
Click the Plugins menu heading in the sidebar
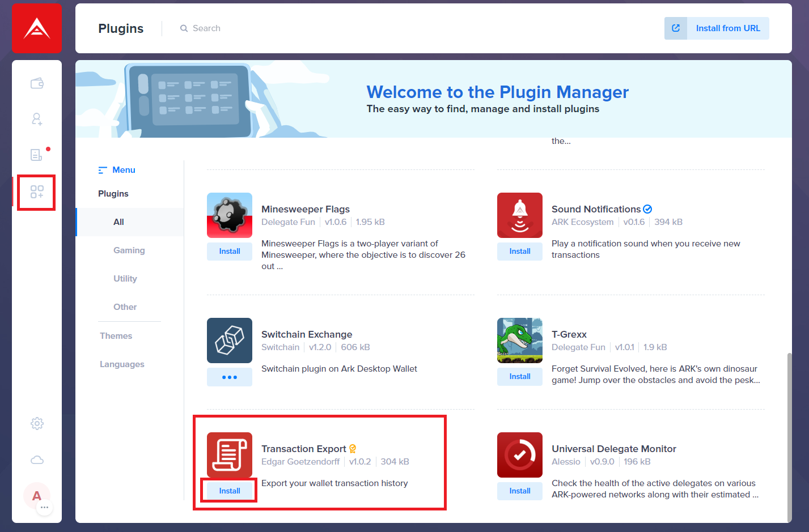(113, 194)
